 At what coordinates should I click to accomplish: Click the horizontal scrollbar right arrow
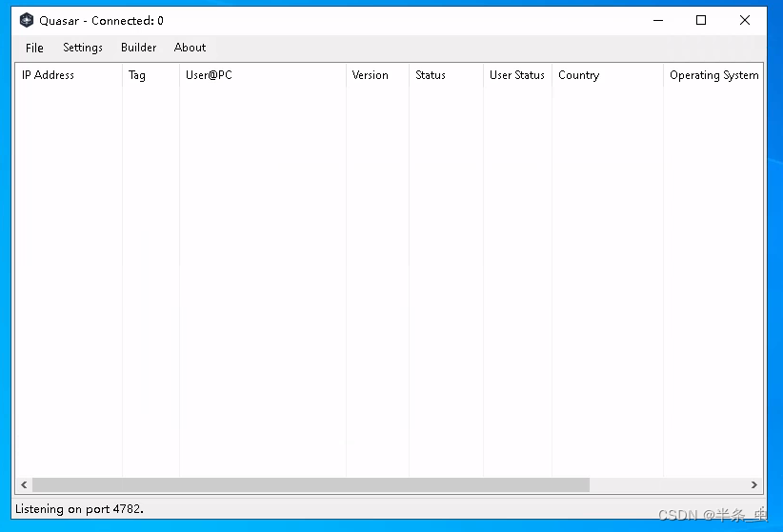click(754, 484)
